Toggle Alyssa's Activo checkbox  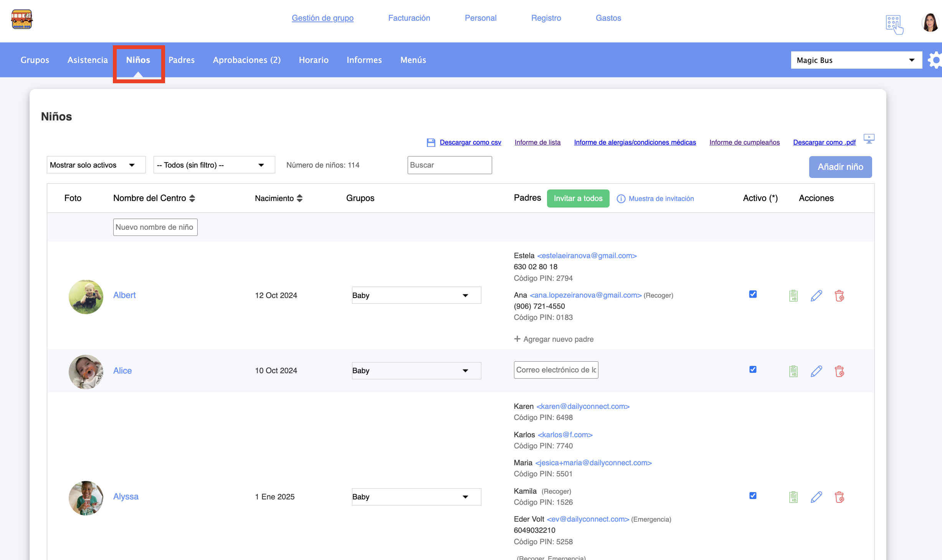[753, 496]
